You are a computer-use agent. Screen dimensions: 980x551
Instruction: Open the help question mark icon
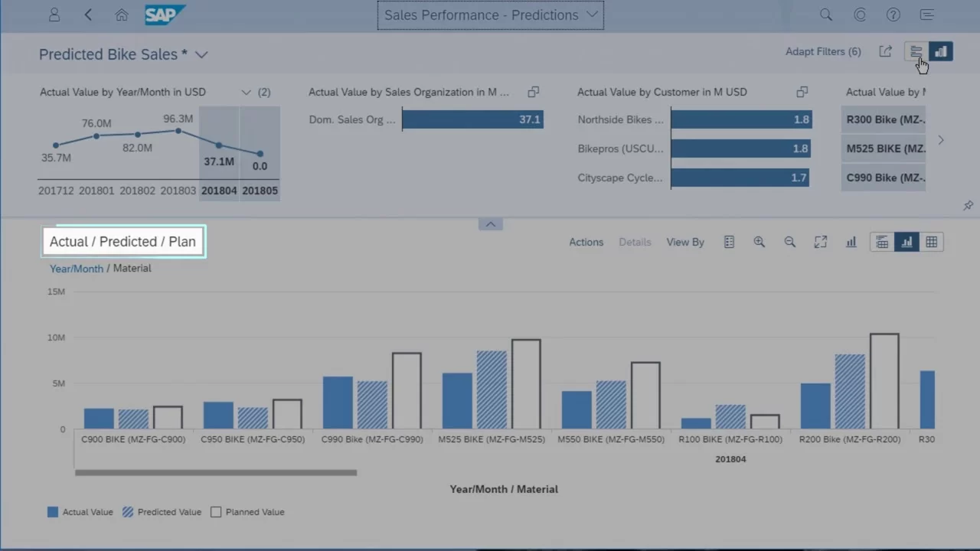pyautogui.click(x=893, y=15)
